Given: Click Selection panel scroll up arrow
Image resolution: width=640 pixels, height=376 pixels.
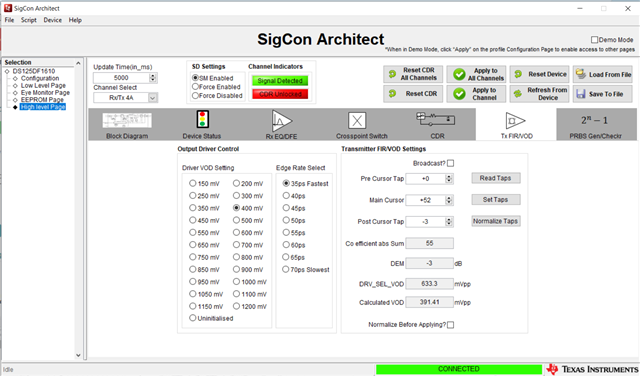Looking at the screenshot, I should tap(78, 63).
